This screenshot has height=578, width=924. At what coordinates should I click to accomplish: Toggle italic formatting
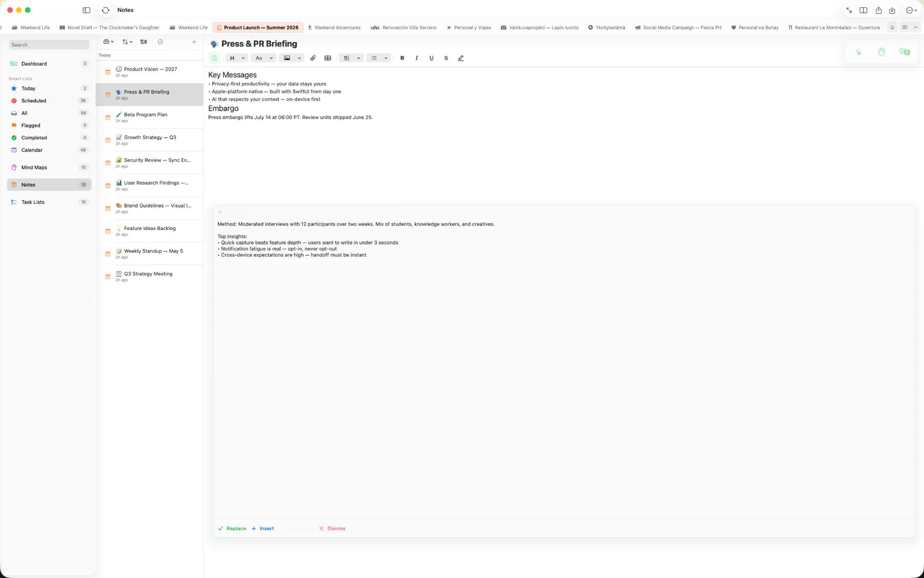pos(416,58)
